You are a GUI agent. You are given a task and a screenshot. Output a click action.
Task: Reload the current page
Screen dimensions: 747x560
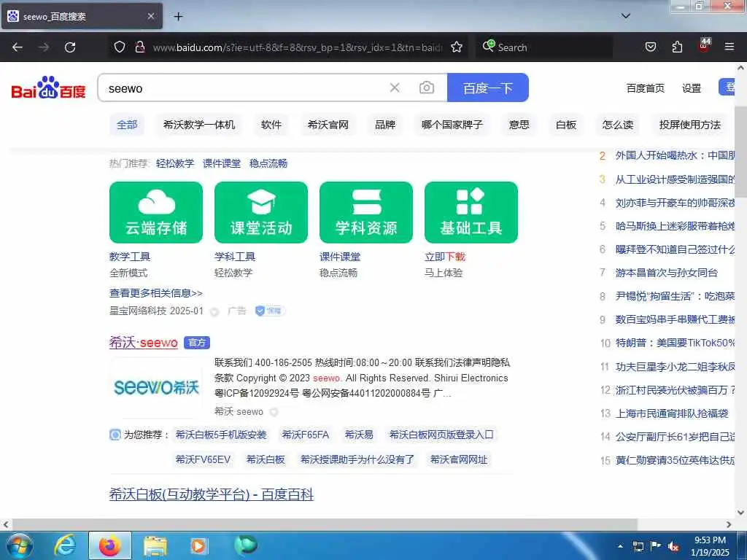[x=70, y=47]
